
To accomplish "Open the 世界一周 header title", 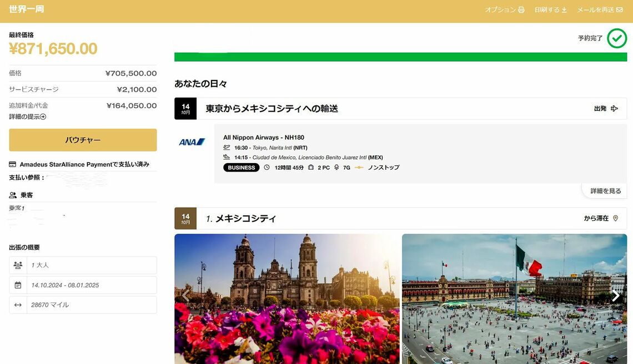I will tap(26, 9).
